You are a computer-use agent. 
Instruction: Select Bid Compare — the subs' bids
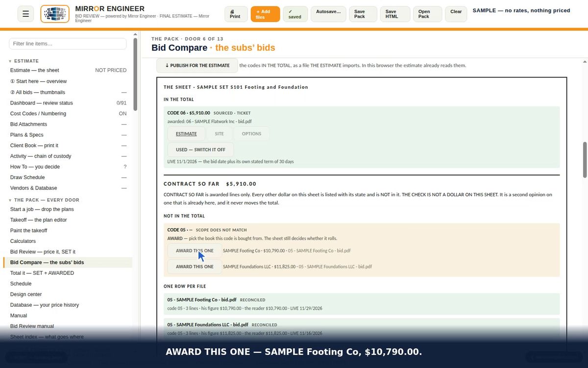click(68, 263)
